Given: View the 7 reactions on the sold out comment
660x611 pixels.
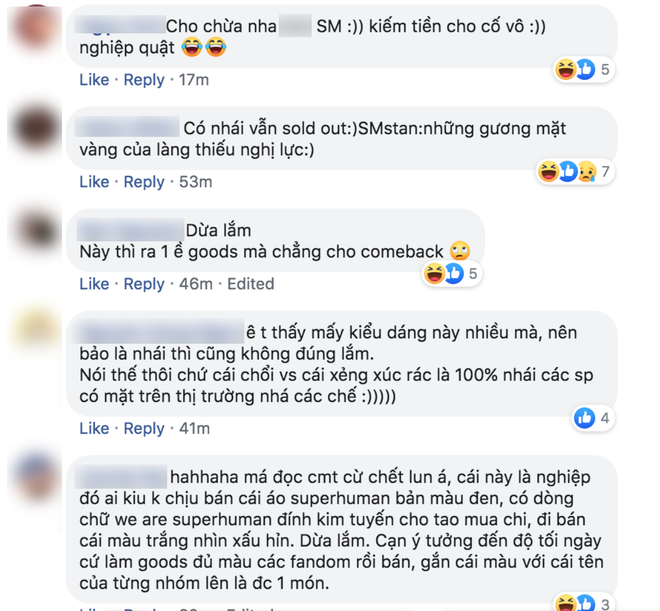Looking at the screenshot, I should point(575,172).
